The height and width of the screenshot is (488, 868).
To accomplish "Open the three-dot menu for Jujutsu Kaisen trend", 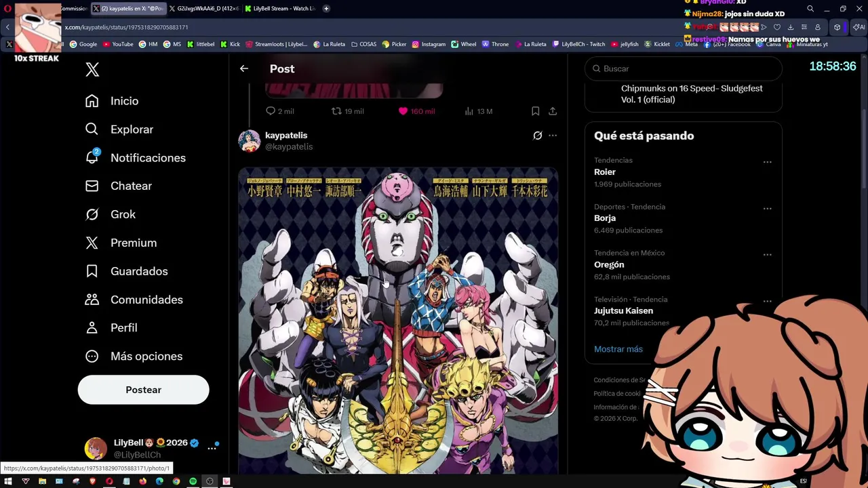I will point(767,301).
